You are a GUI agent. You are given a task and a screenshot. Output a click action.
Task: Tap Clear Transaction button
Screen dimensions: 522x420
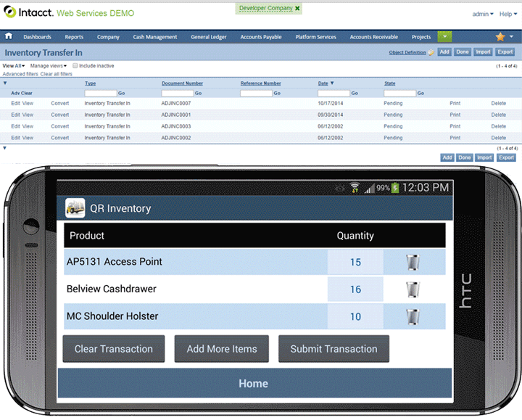(x=114, y=349)
